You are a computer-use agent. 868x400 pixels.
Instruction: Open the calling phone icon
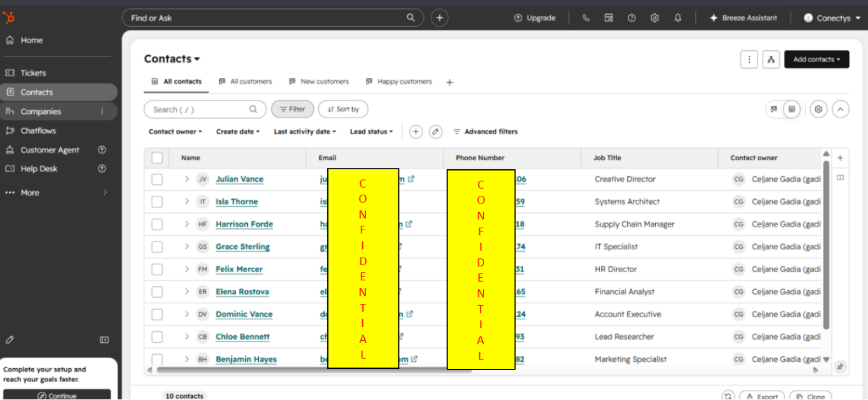pos(586,18)
